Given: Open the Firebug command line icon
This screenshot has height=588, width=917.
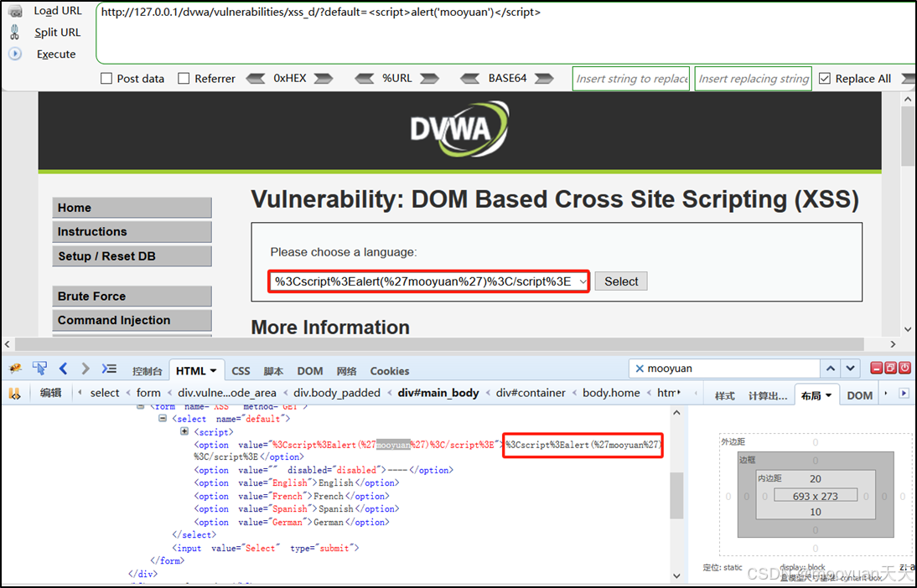Looking at the screenshot, I should pyautogui.click(x=109, y=369).
